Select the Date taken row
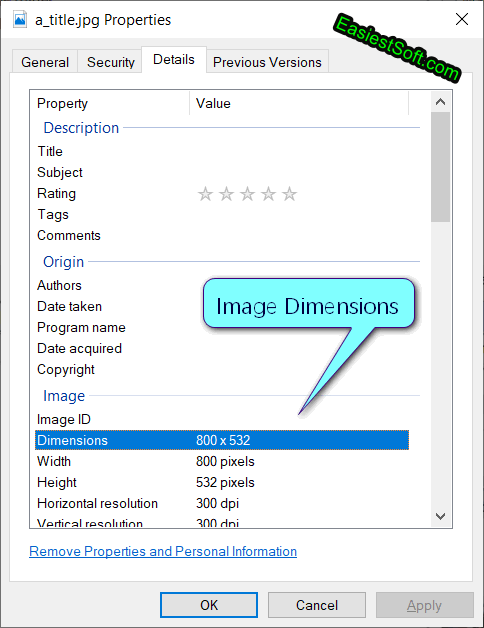The image size is (484, 628). pos(222,306)
